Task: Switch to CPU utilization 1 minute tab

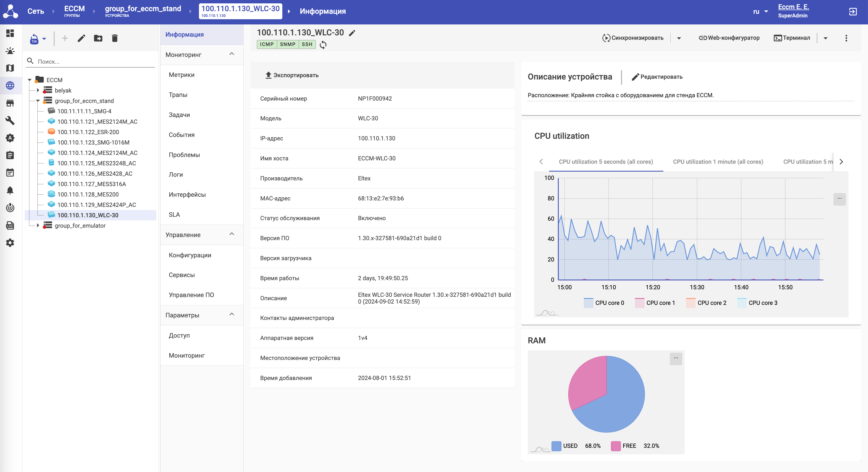Action: pyautogui.click(x=718, y=162)
